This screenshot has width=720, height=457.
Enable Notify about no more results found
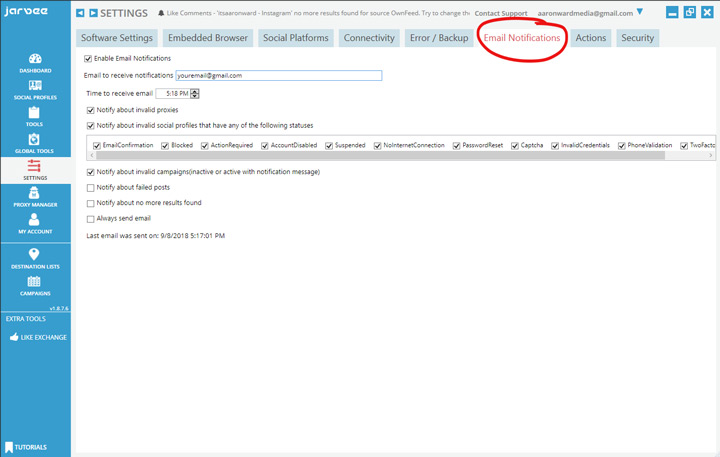[x=90, y=203]
